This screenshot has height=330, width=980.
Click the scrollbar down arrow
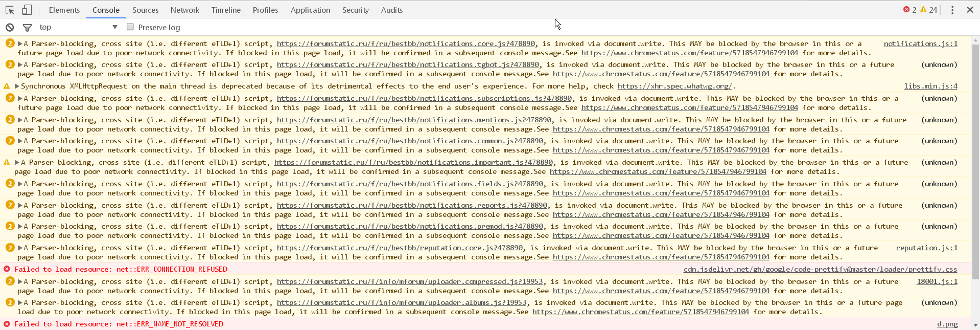point(975,325)
